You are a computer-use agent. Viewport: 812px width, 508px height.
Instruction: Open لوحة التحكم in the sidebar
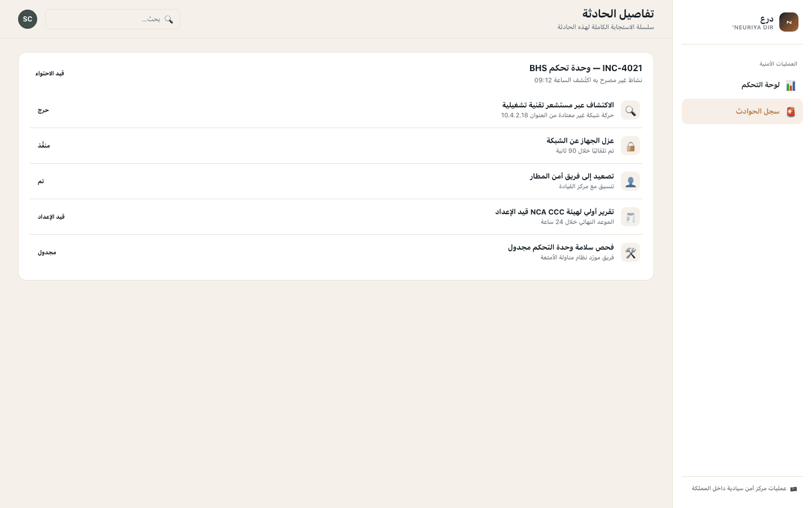tap(742, 85)
